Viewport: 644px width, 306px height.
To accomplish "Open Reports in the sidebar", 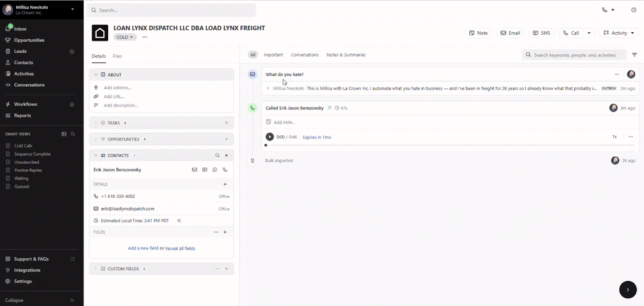I will [22, 116].
